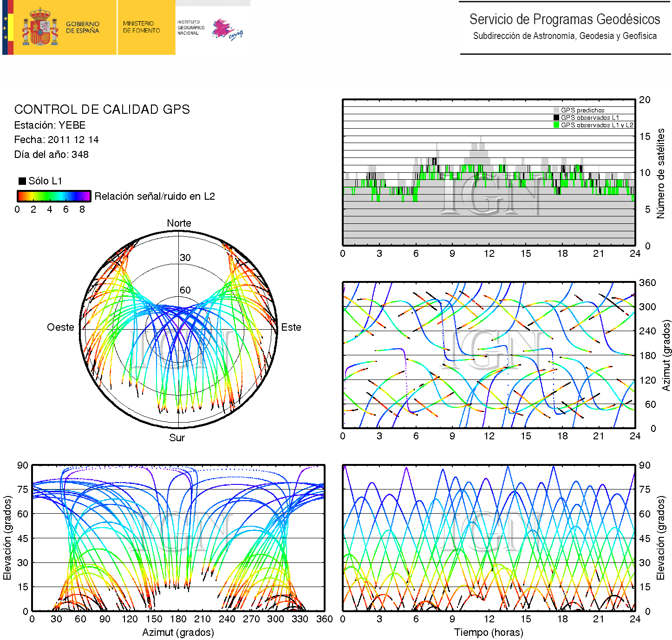Click the CONTROL DE CALIDAD GPS heading
The image size is (672, 640).
[102, 110]
